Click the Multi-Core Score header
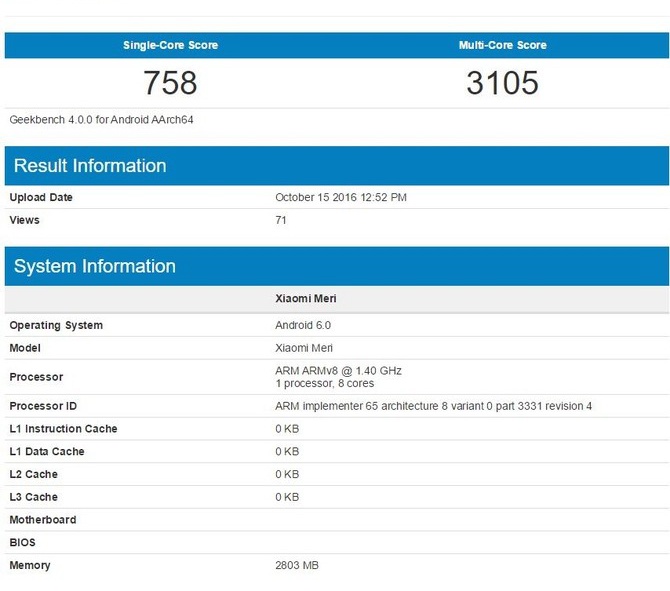The image size is (670, 591). point(502,45)
